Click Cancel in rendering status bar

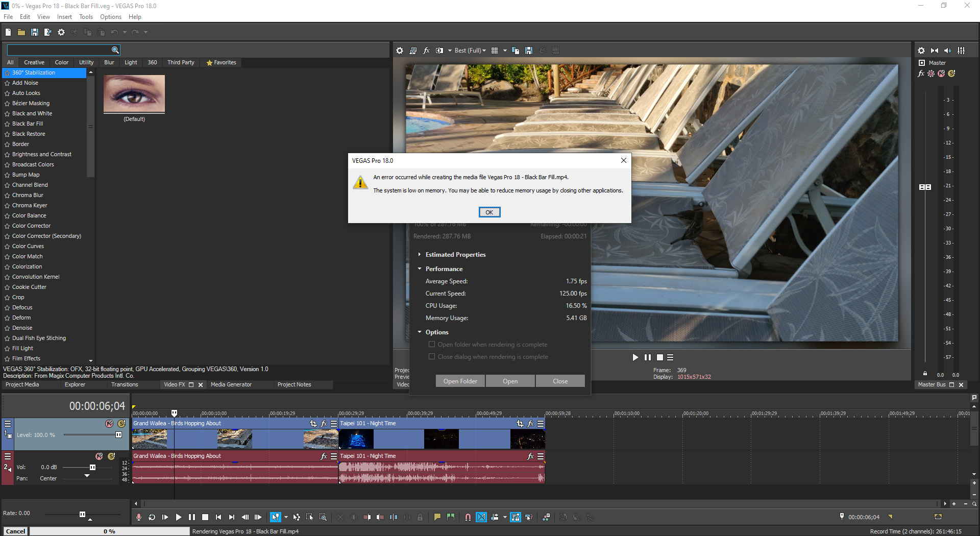click(x=15, y=531)
